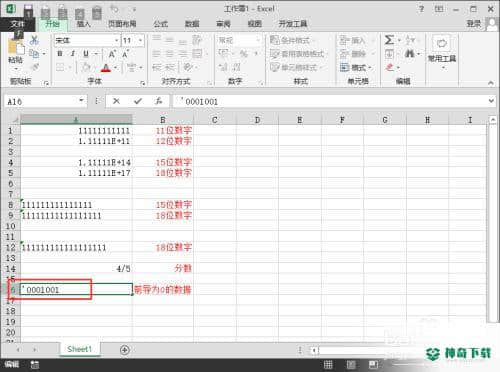Click the Format Painter brush icon
Viewport: 500px width, 372px height.
[35, 67]
